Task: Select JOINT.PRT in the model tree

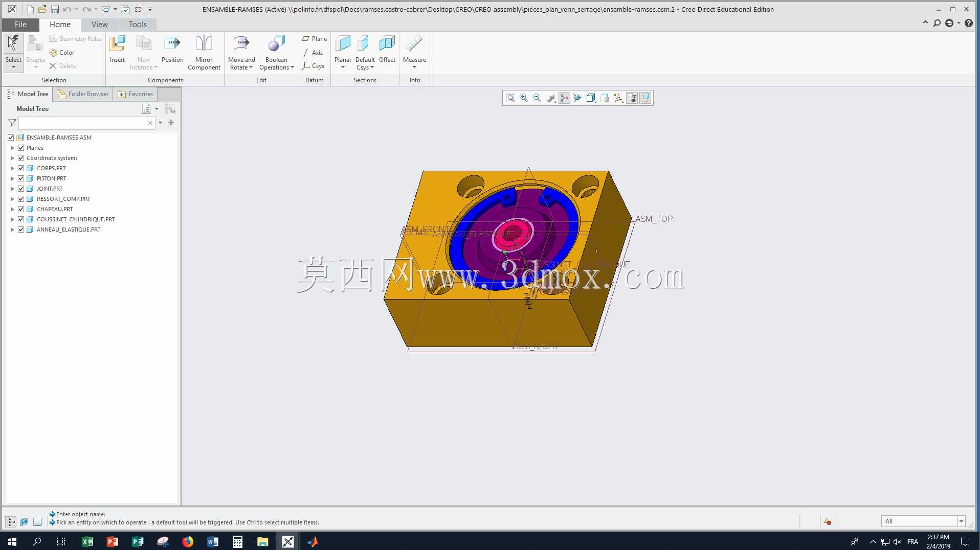Action: pos(50,189)
